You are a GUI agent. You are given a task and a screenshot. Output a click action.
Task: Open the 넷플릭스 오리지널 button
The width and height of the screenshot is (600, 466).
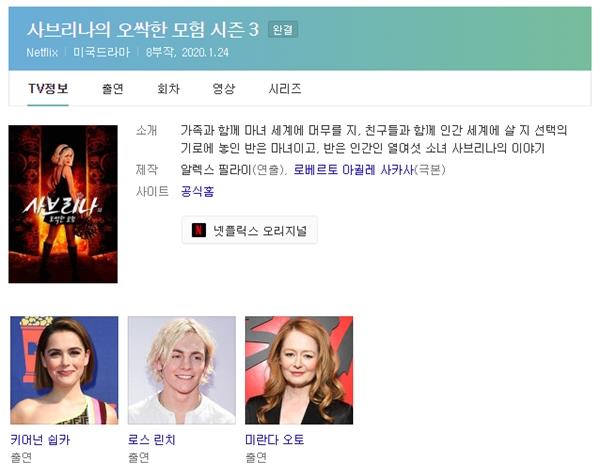click(x=249, y=230)
